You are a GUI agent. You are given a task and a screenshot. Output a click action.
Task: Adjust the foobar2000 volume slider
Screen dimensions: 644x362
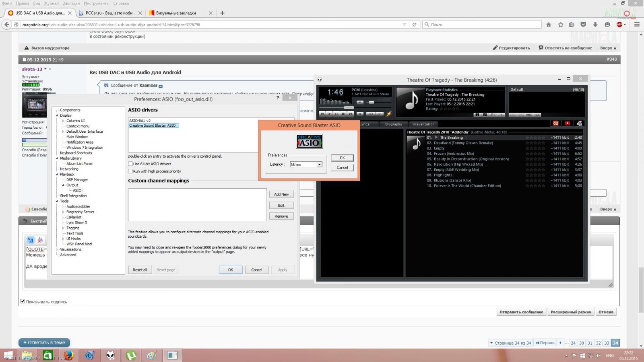tap(372, 102)
